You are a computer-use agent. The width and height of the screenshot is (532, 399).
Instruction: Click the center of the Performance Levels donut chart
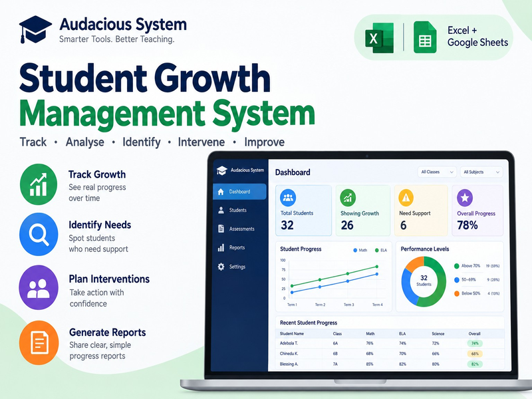pos(424,281)
